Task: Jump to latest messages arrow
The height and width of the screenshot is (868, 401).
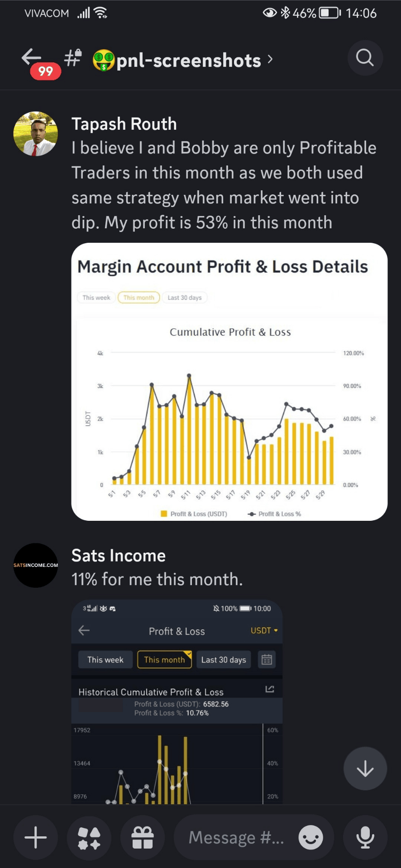Action: [365, 769]
